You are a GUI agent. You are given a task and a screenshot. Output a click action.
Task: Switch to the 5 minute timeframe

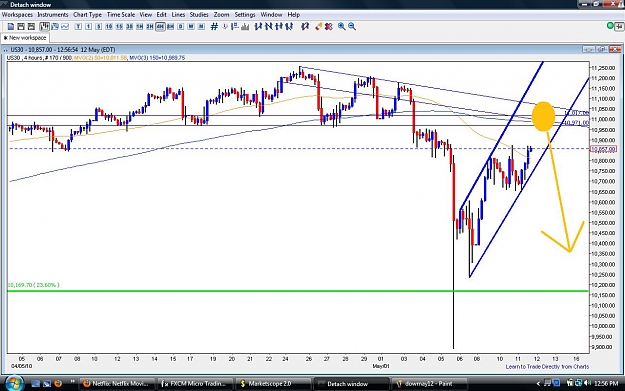[x=98, y=27]
